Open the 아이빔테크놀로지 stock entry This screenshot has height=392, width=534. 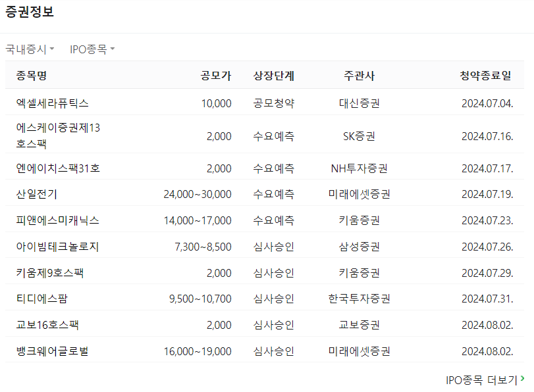(x=57, y=247)
